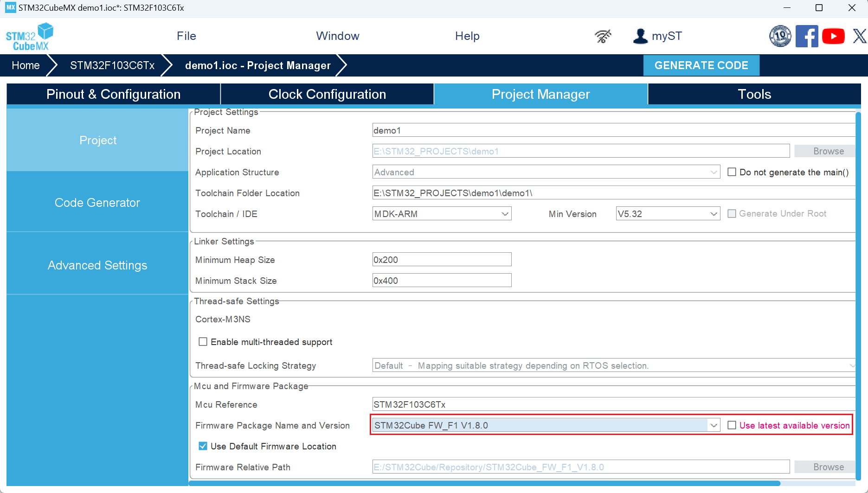Click the myST label text
The height and width of the screenshot is (493, 868).
[667, 36]
